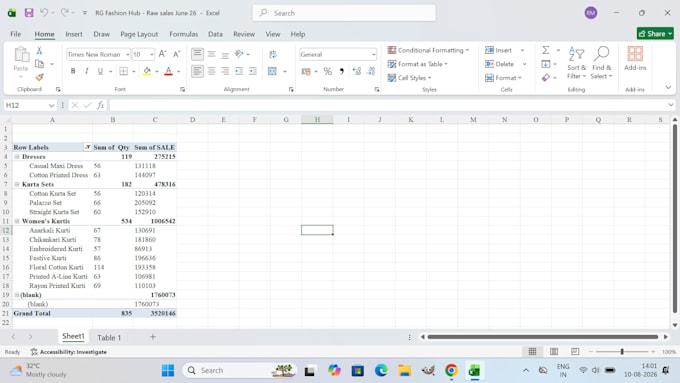
Task: Click Format cells button
Action: (x=503, y=78)
